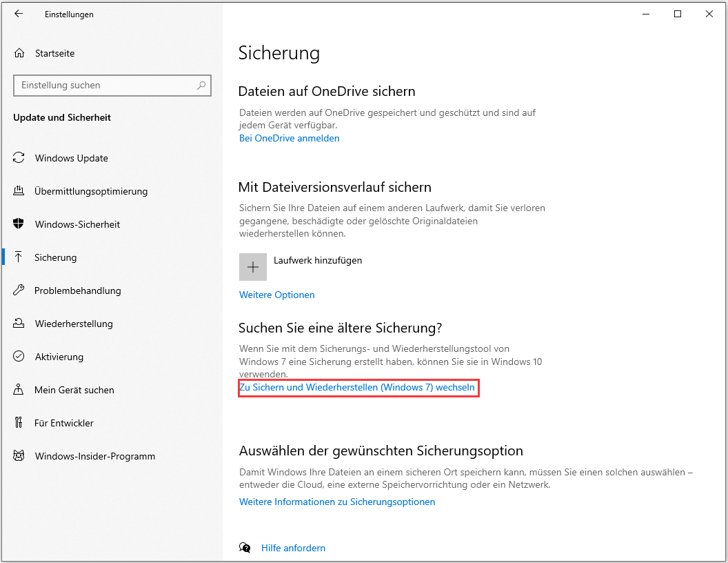Click Bei OneDrive anmelden

click(289, 138)
